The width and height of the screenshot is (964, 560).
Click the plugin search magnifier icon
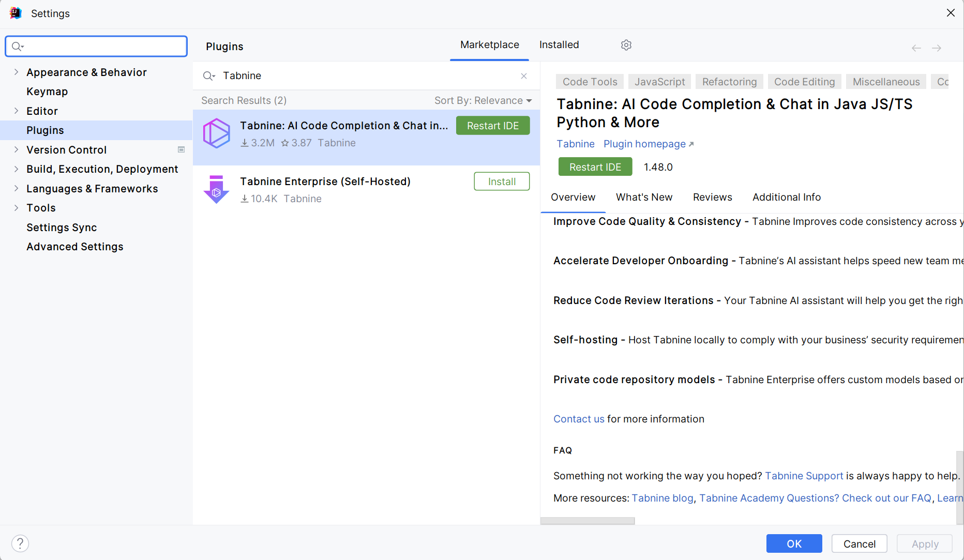(x=208, y=76)
